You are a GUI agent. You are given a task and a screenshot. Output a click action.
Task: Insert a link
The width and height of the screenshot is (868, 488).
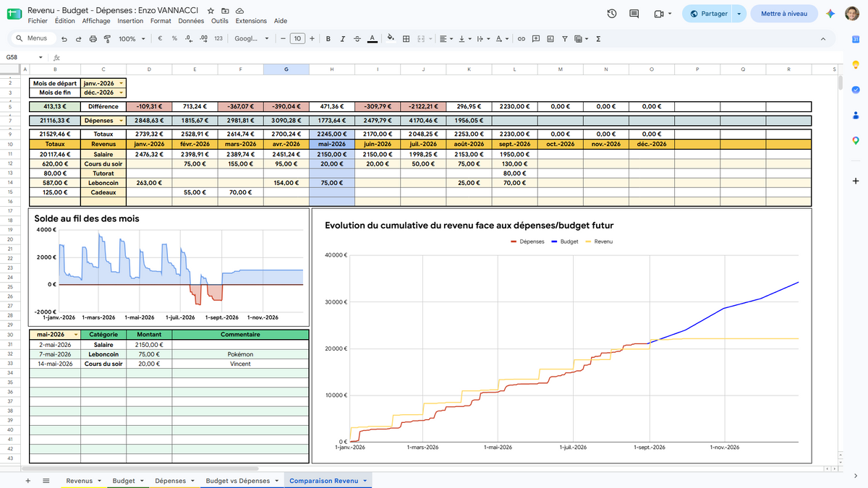pyautogui.click(x=521, y=39)
